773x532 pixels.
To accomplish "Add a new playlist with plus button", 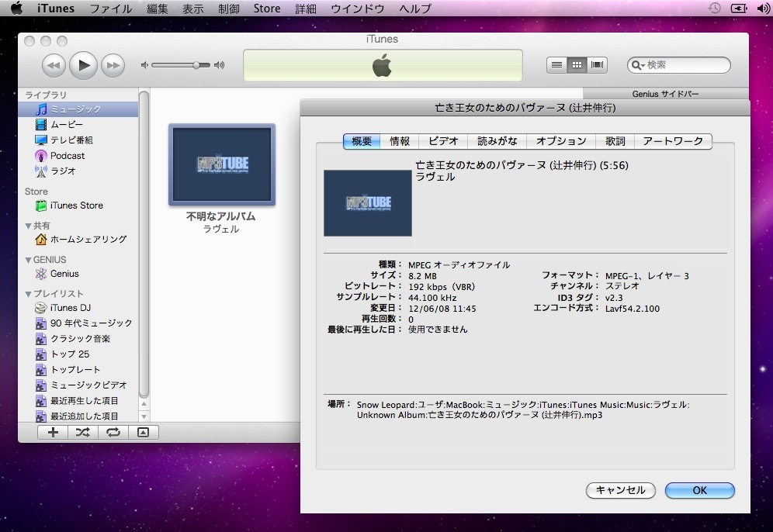I will (x=53, y=432).
